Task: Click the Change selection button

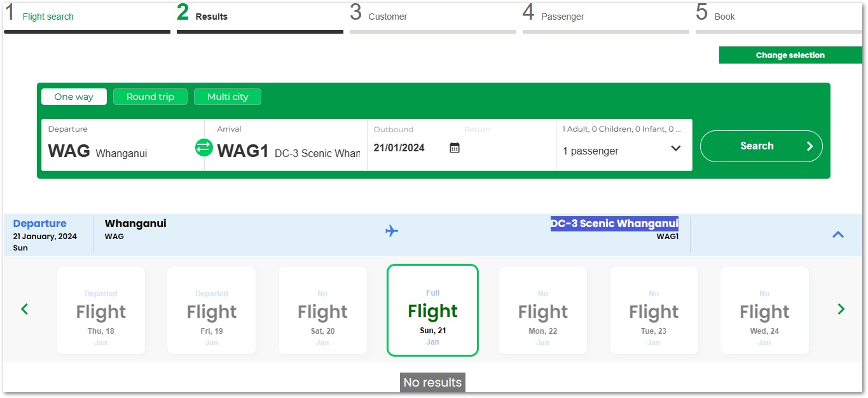Action: (790, 55)
